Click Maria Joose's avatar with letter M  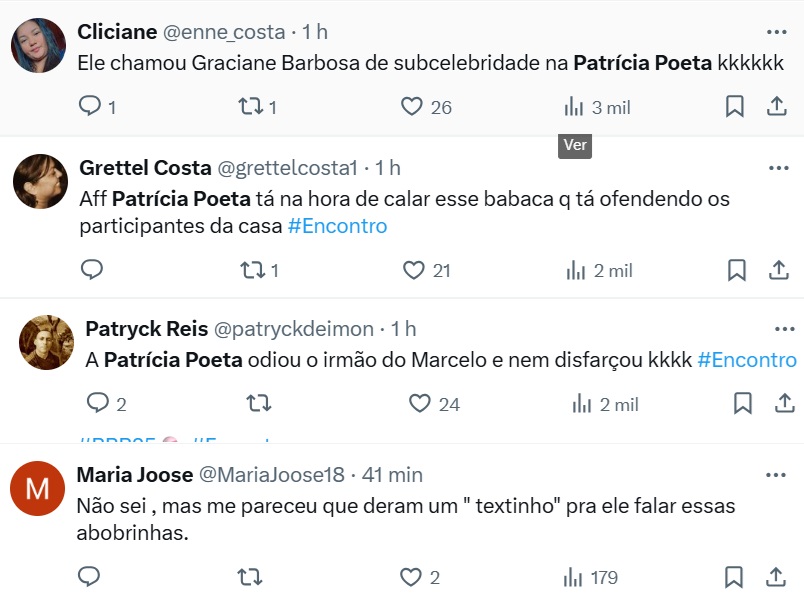coord(38,489)
